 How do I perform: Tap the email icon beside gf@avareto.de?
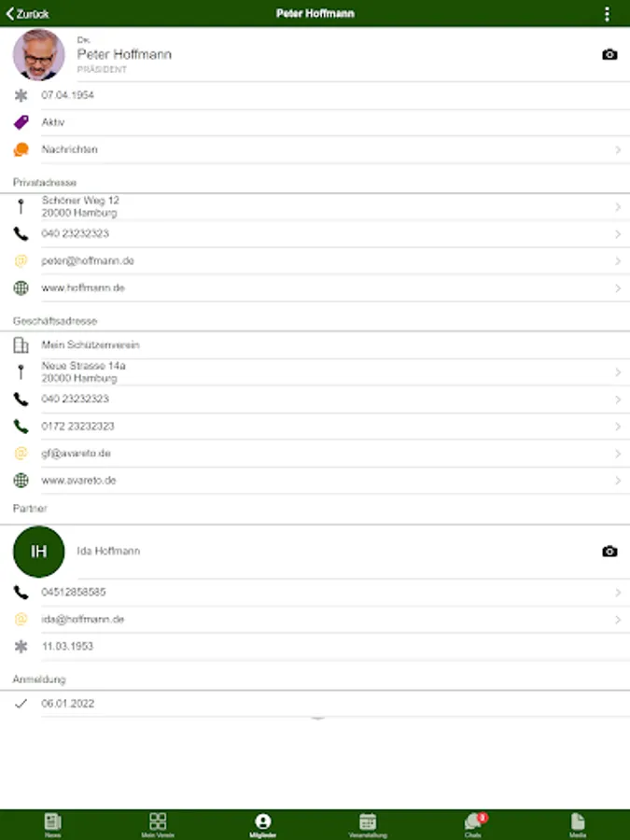[x=21, y=454]
